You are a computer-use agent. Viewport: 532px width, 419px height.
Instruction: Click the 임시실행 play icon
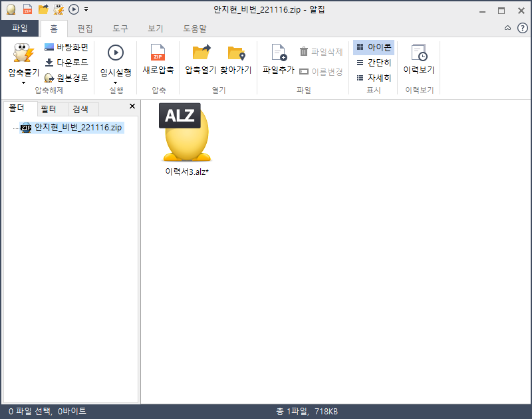115,53
